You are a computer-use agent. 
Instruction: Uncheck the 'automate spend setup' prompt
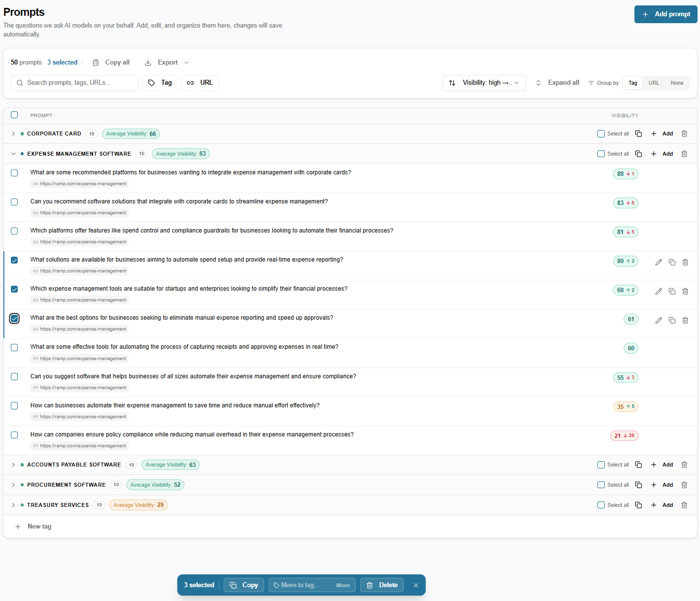pyautogui.click(x=14, y=260)
